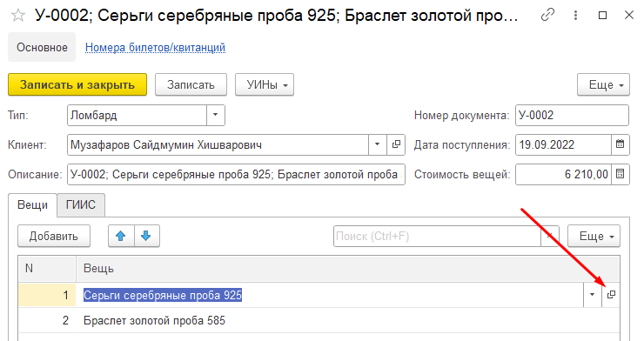Select the Браслет золотой проба 585 row
Image resolution: width=644 pixels, height=341 pixels.
coord(319,320)
